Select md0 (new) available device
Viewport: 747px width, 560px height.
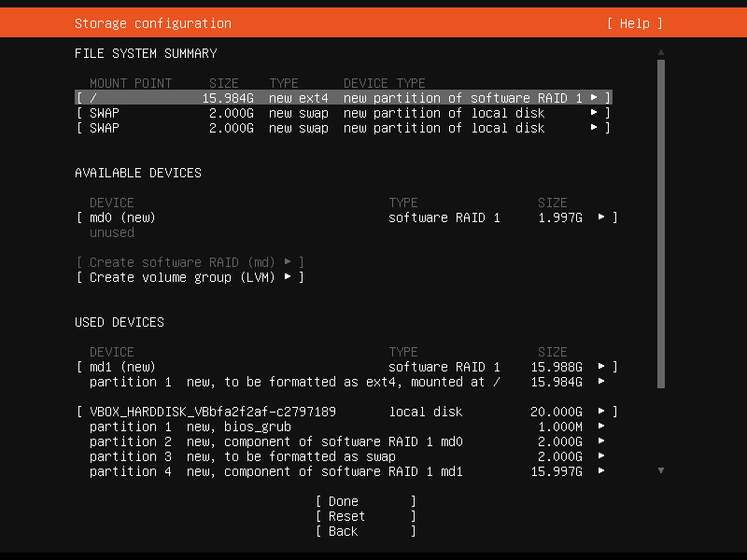point(346,217)
